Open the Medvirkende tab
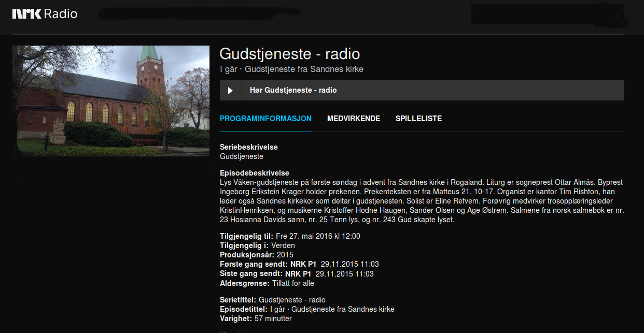Screen dimensions: 644x333 tap(353, 119)
